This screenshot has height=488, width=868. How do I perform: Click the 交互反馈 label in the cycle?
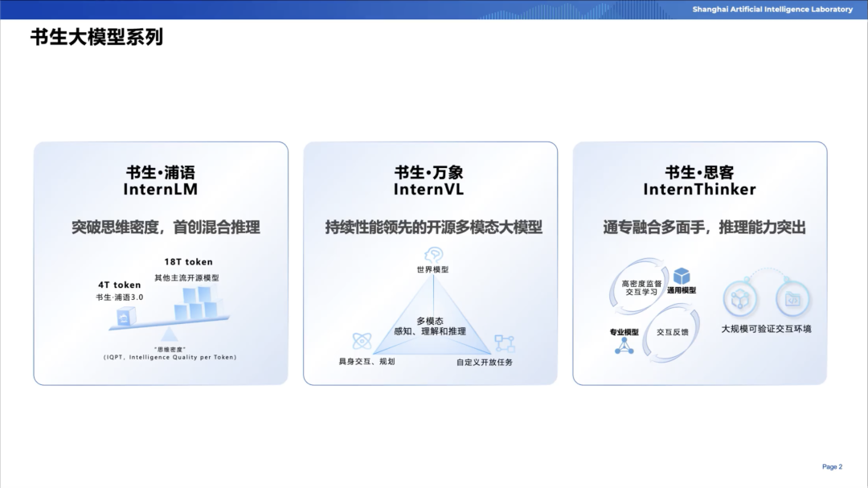tap(672, 331)
